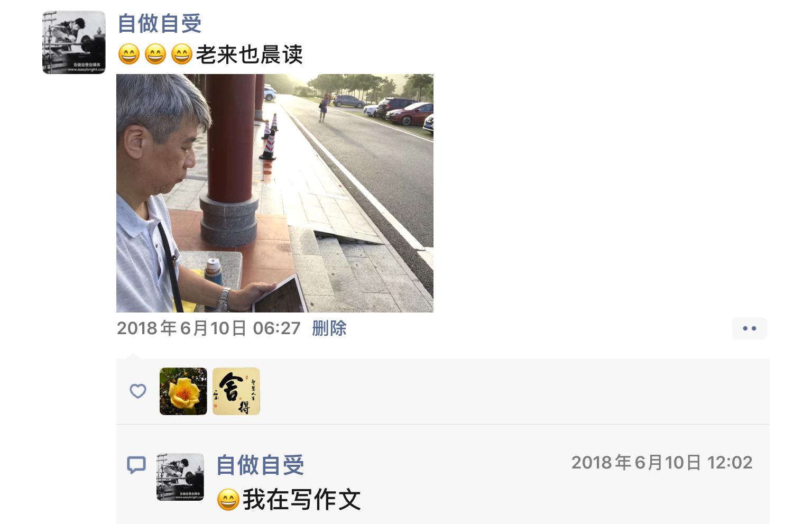The height and width of the screenshot is (524, 812).
Task: Click the emoji before 我在写作文
Action: pos(228,500)
